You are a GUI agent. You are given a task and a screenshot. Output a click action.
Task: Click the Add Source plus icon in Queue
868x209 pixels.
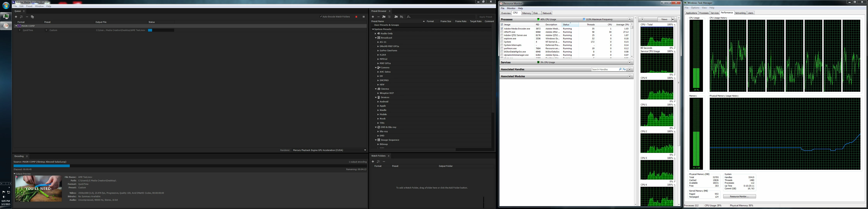pos(16,17)
